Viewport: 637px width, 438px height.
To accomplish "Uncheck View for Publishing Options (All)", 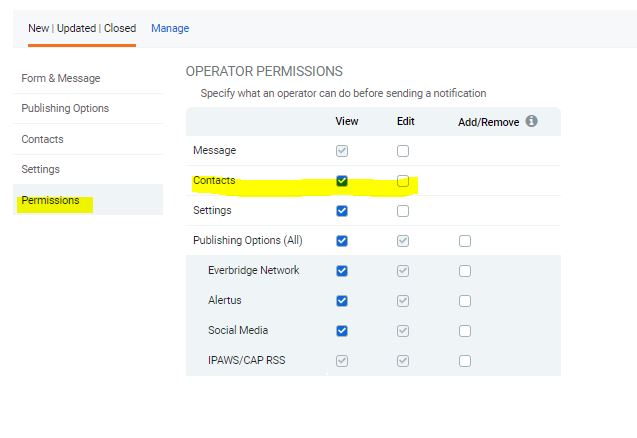I will coord(342,241).
